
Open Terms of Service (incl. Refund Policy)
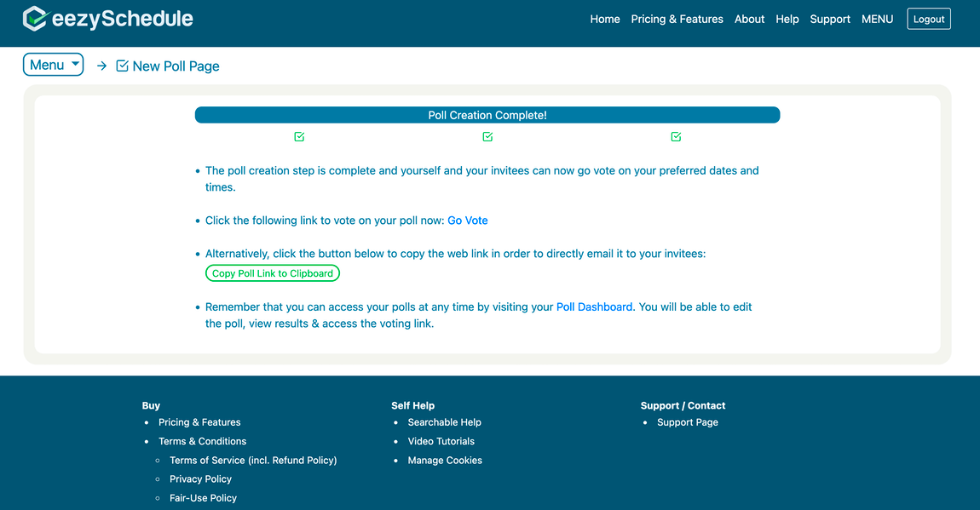tap(253, 460)
